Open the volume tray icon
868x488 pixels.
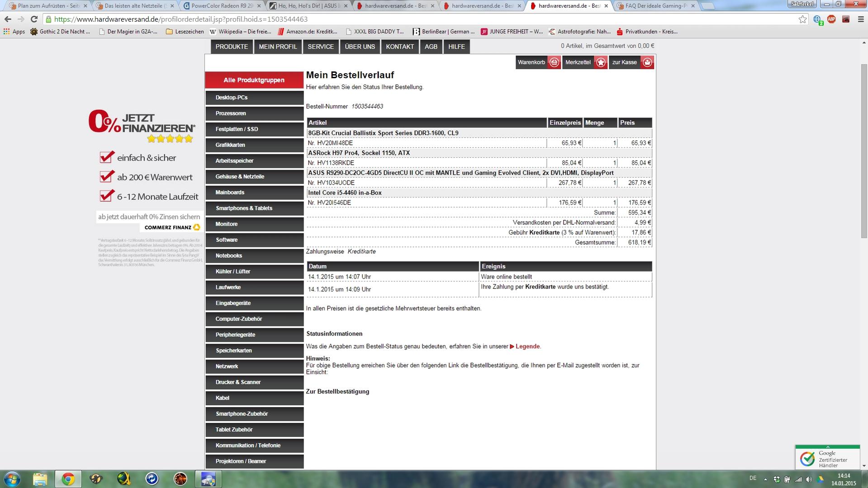(809, 479)
